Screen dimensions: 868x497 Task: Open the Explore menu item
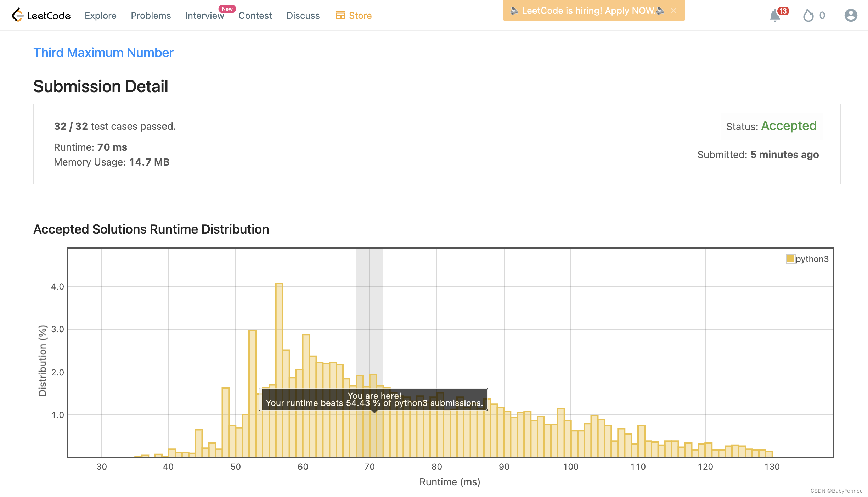point(100,16)
